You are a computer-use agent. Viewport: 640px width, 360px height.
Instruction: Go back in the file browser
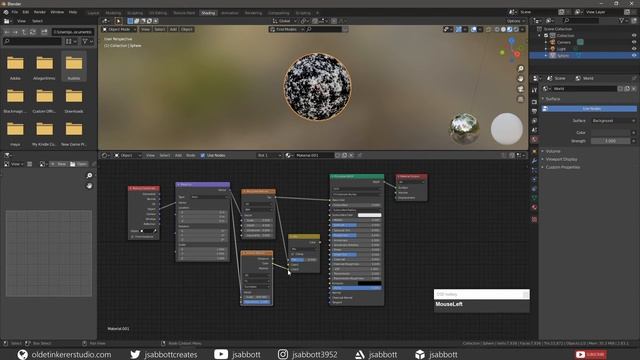(7, 32)
